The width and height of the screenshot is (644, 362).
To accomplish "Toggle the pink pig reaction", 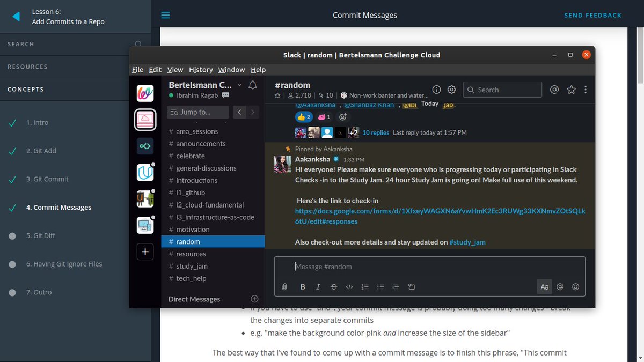I will click(325, 116).
